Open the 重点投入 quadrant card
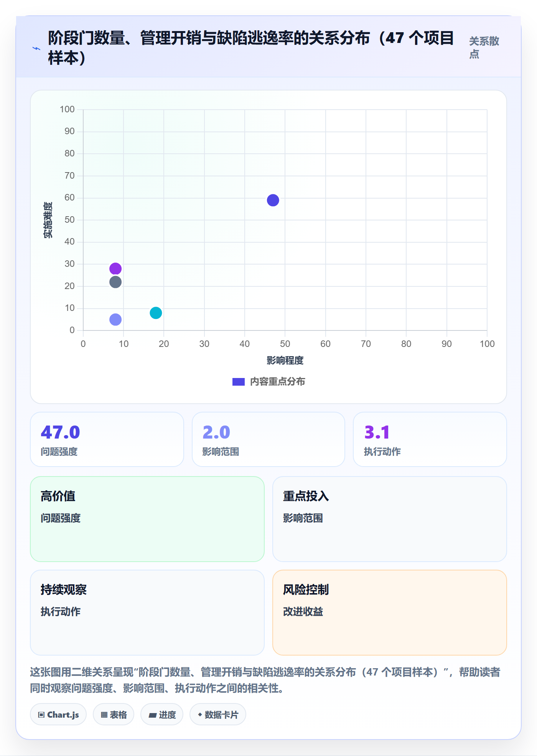The width and height of the screenshot is (537, 756). click(x=390, y=519)
